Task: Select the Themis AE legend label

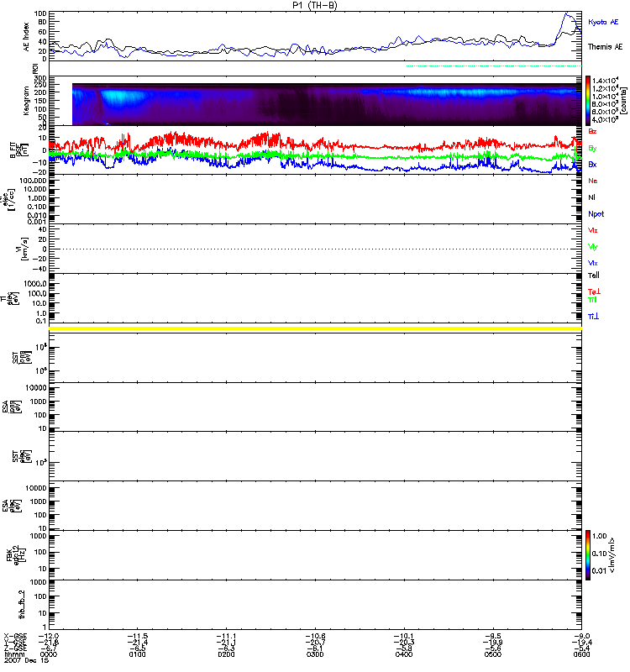Action: pyautogui.click(x=605, y=47)
